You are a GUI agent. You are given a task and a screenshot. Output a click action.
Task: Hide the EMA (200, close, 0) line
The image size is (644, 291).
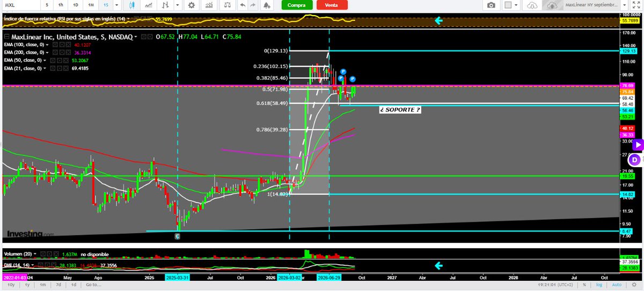[55, 53]
